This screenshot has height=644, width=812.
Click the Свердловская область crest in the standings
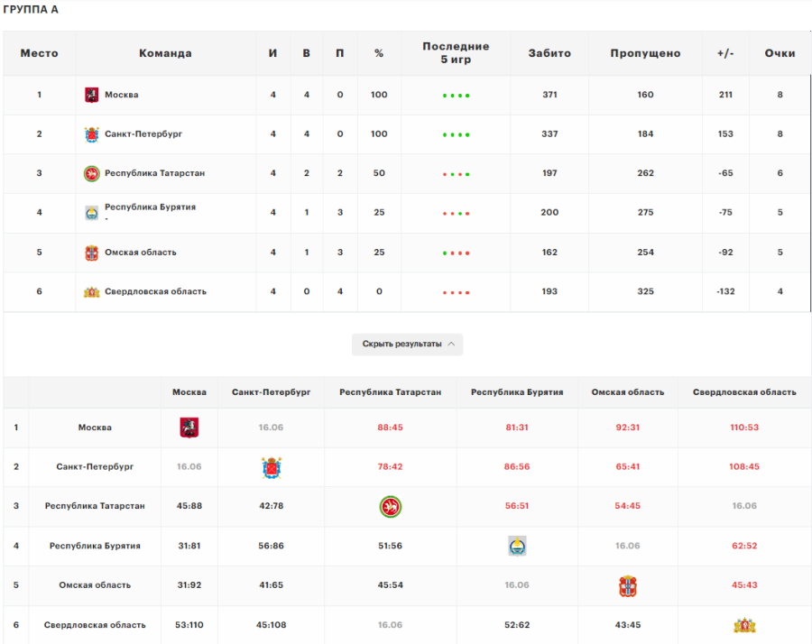91,292
